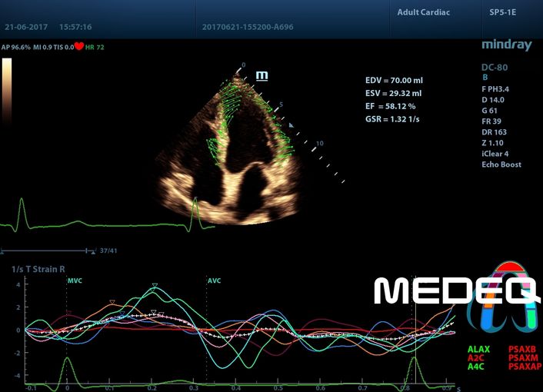Click the AVC time marker line
The width and height of the screenshot is (543, 392).
coord(208,331)
